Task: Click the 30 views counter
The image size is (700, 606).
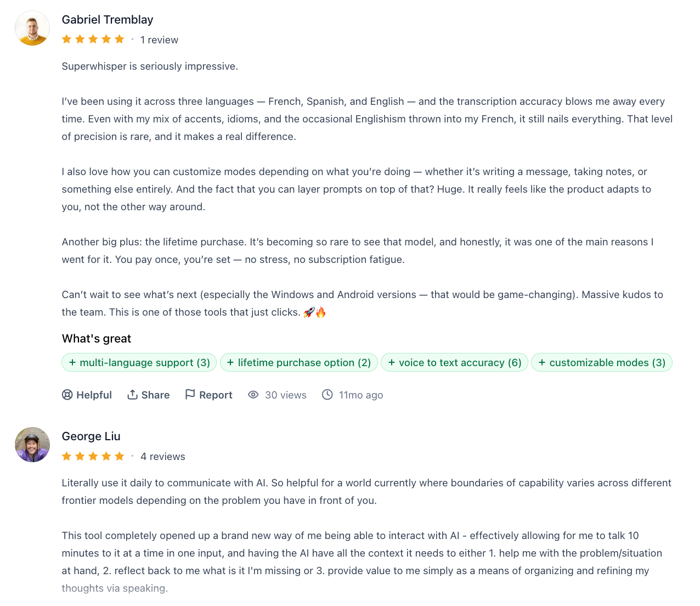Action: tap(285, 395)
